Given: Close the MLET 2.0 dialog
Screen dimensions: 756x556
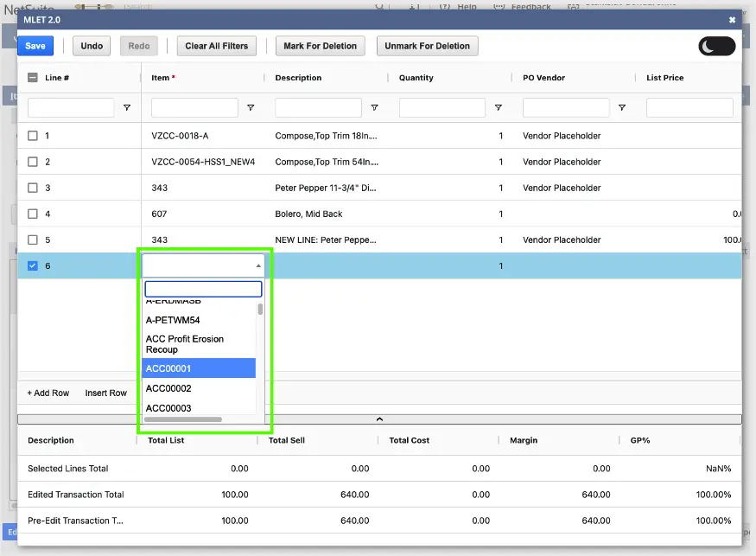Looking at the screenshot, I should click(x=732, y=20).
